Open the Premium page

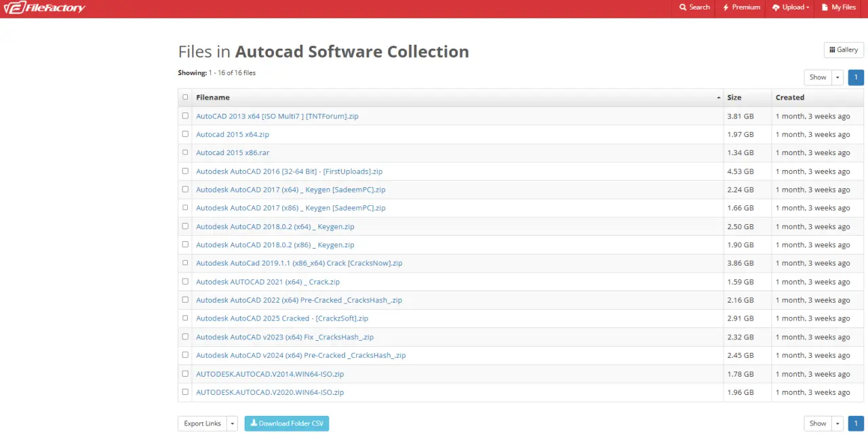[x=741, y=7]
